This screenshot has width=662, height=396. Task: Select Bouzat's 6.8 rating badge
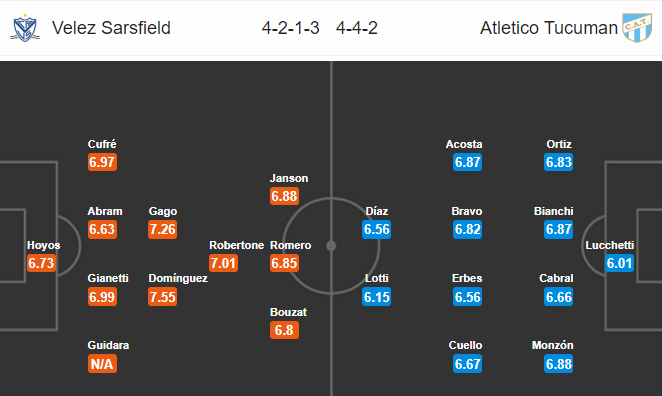(x=284, y=330)
